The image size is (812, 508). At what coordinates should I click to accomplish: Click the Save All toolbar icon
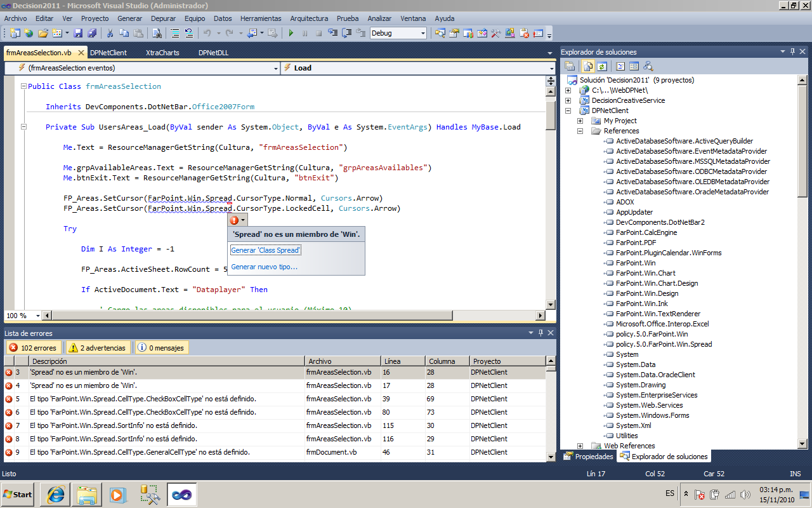coord(92,33)
